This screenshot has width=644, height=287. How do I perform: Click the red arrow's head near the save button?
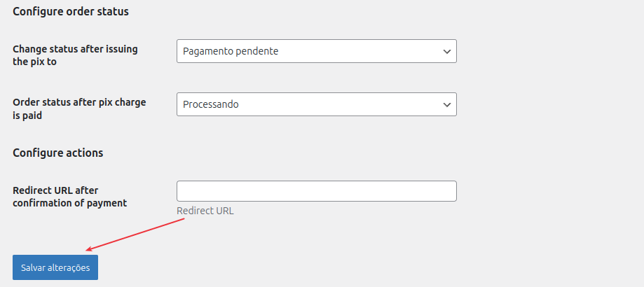click(88, 249)
